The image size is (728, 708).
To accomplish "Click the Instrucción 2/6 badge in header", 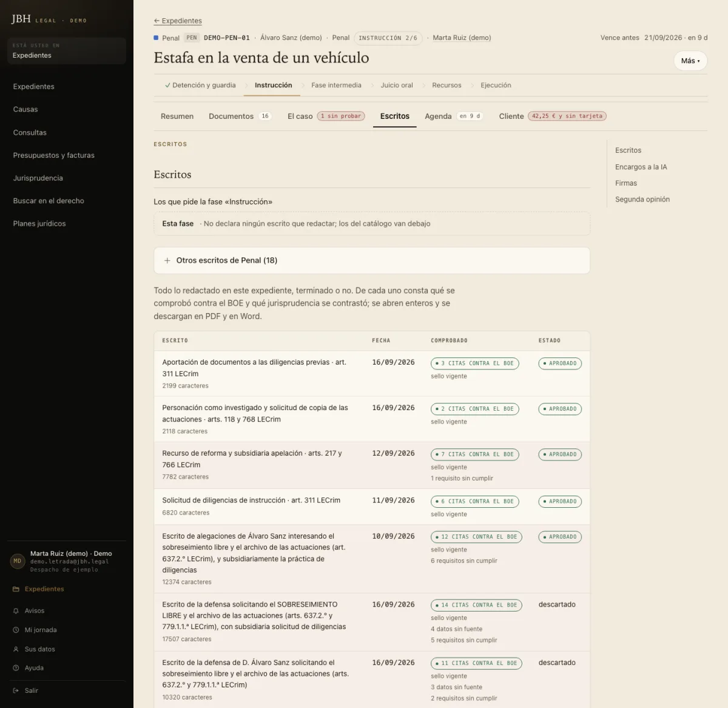I will (388, 38).
